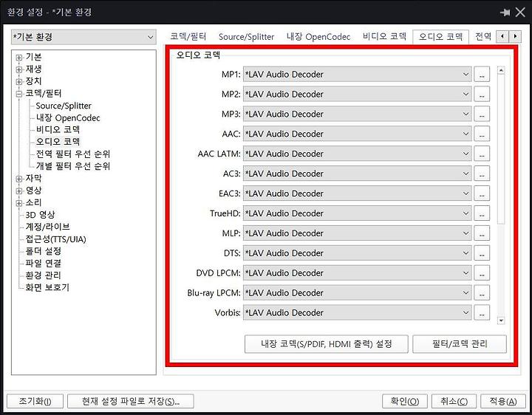The width and height of the screenshot is (532, 415).
Task: Open 접근성(TTS/UIA) settings in tree
Action: [x=55, y=239]
